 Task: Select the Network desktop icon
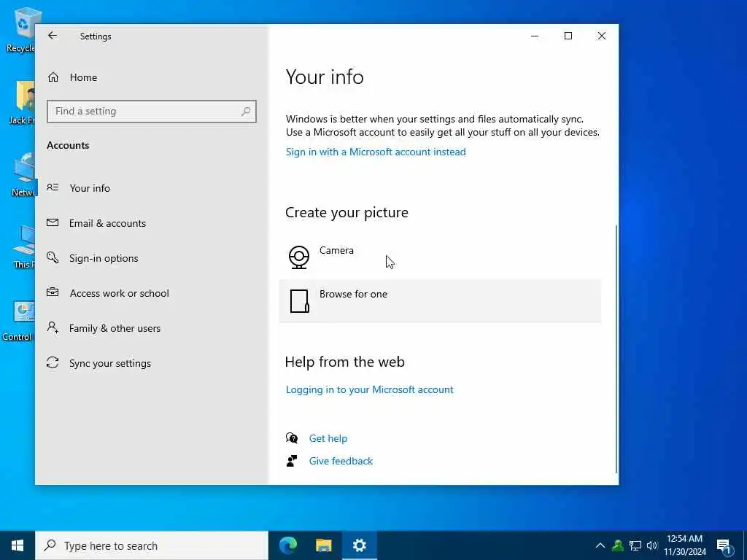23,175
